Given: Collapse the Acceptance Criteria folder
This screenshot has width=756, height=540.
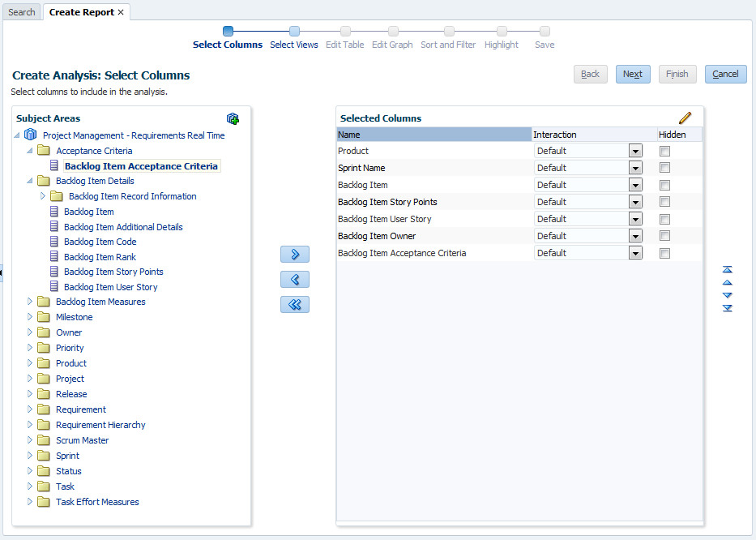Looking at the screenshot, I should (31, 151).
